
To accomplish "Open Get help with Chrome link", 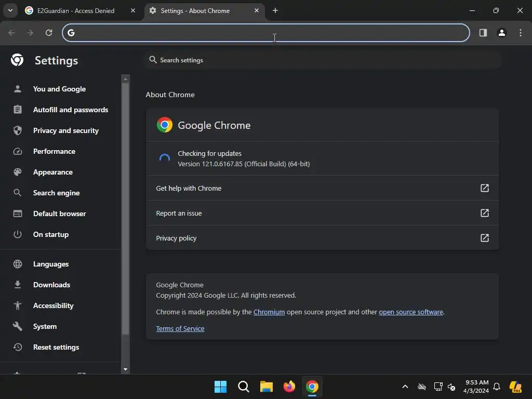I will pyautogui.click(x=322, y=188).
